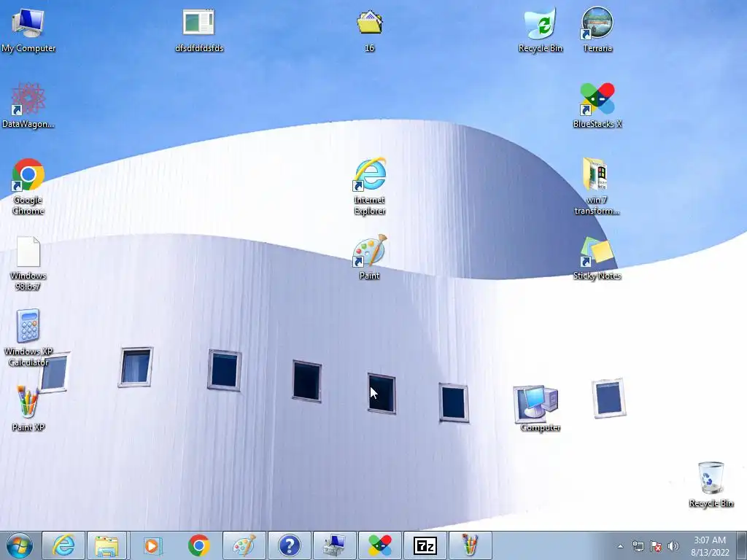Show hidden system tray icons
This screenshot has width=747, height=560.
pos(620,546)
